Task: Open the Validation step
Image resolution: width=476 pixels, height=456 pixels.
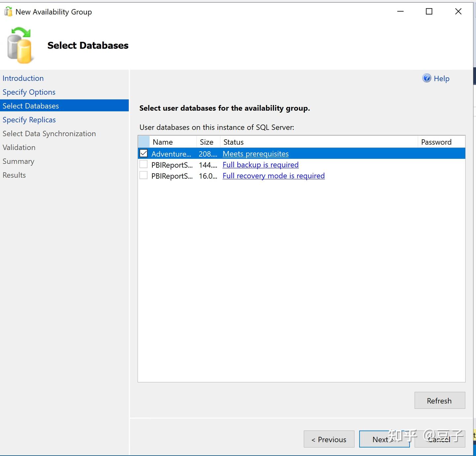Action: click(x=19, y=147)
